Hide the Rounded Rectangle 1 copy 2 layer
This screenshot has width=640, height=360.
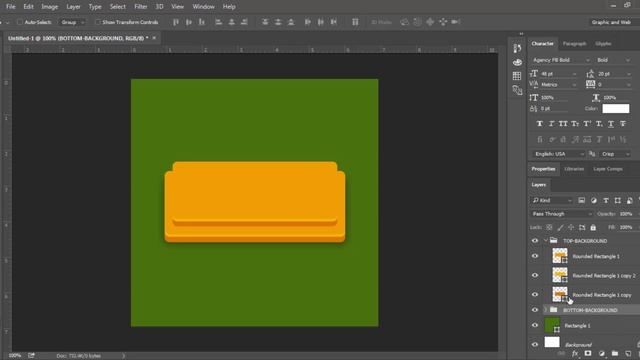pyautogui.click(x=535, y=275)
